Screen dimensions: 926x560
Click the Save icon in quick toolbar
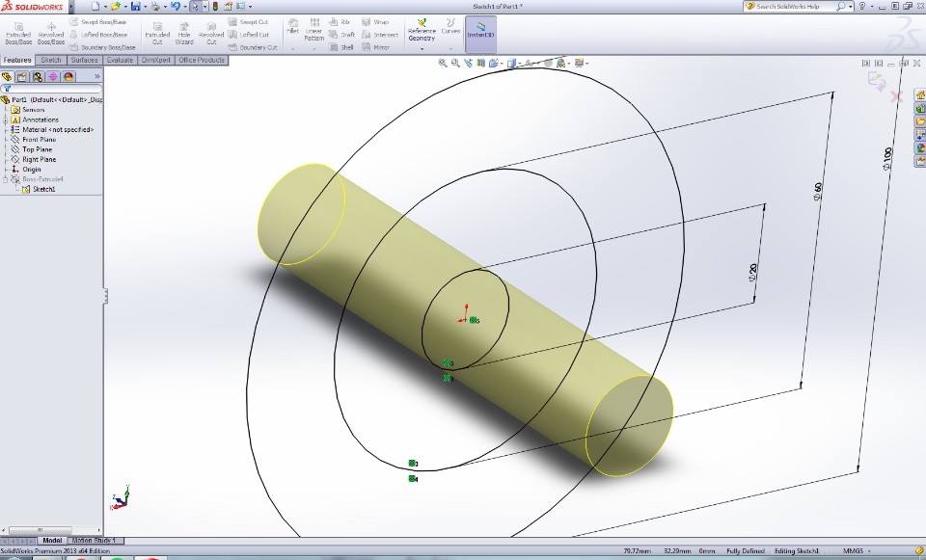click(x=135, y=6)
